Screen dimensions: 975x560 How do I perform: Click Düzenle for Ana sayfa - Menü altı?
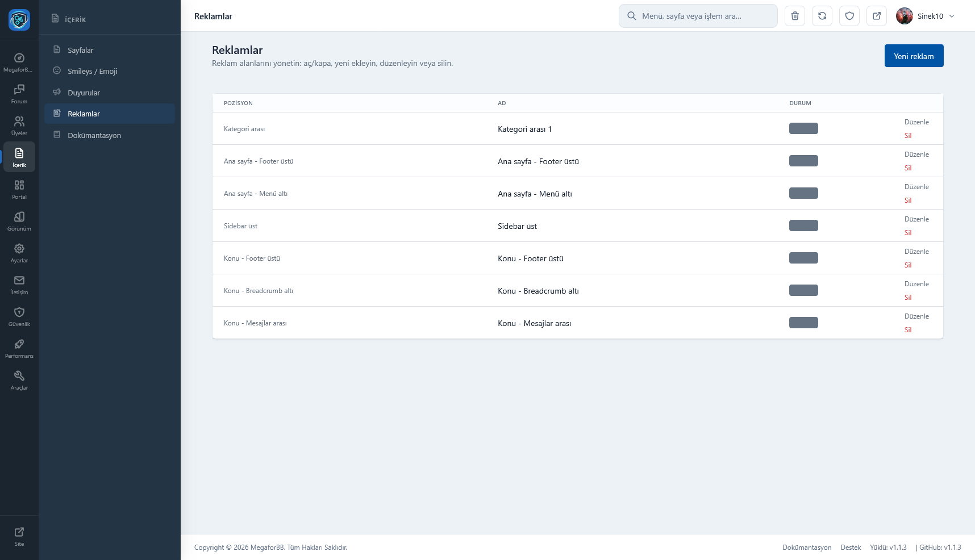click(916, 187)
